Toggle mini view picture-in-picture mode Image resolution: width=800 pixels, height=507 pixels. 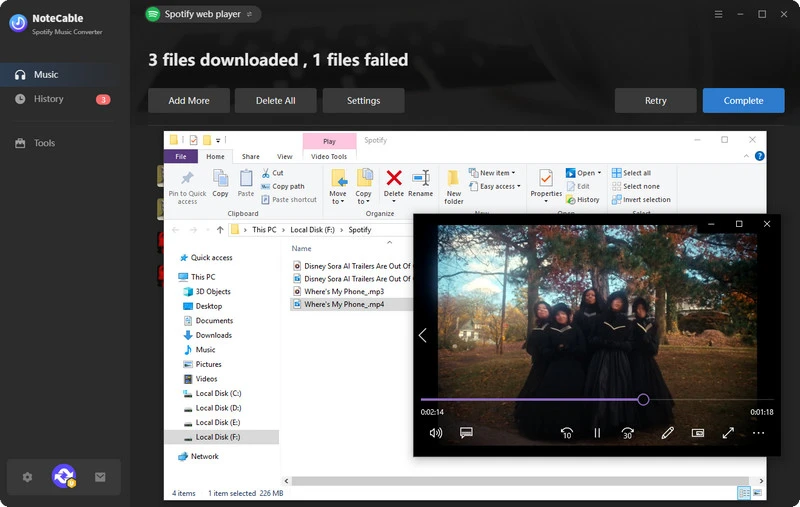coord(698,433)
